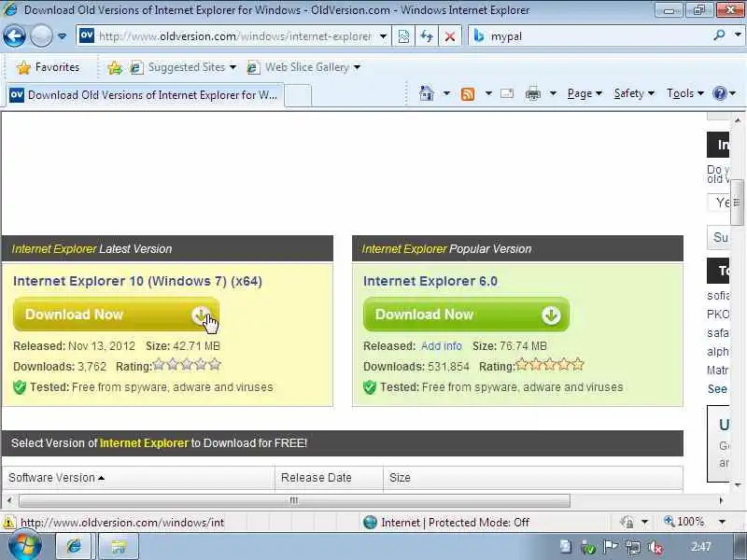Image resolution: width=747 pixels, height=560 pixels.
Task: Select the Download Old Versions tab
Action: pyautogui.click(x=145, y=95)
